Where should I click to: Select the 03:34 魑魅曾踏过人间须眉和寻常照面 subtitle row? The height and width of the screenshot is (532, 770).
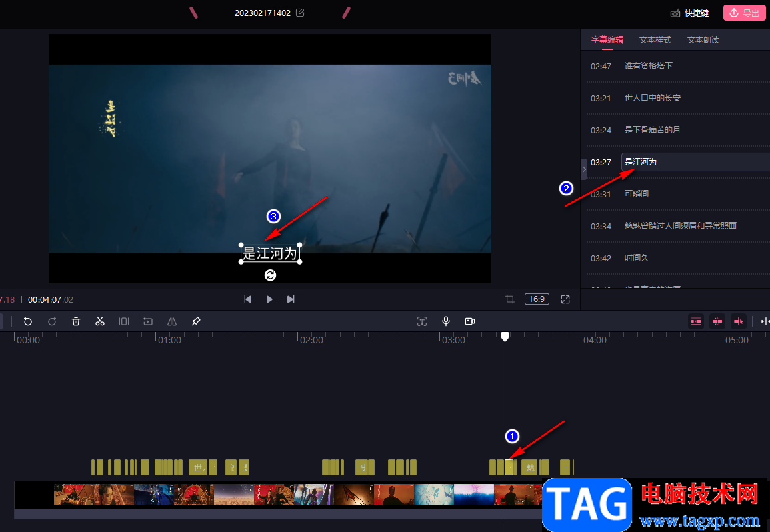[x=678, y=226]
